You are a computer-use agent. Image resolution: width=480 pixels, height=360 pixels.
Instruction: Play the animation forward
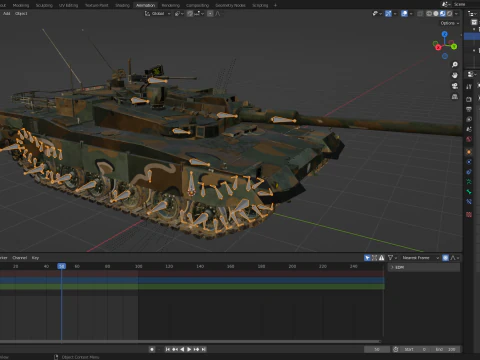(189, 349)
